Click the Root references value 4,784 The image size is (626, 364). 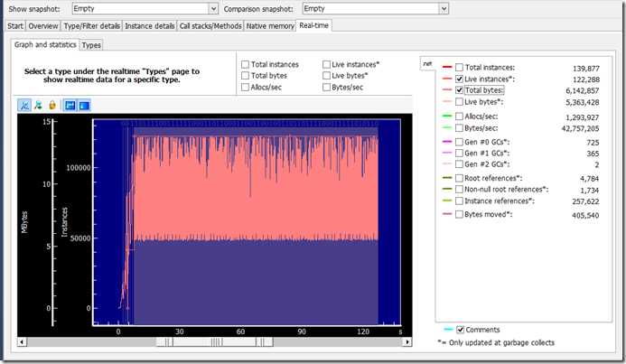tap(590, 179)
